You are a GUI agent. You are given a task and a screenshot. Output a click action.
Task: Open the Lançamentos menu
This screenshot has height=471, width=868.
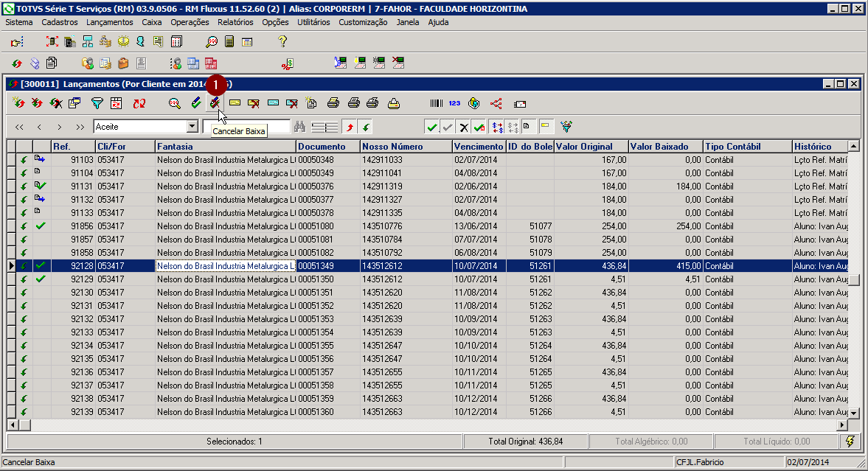[x=110, y=22]
